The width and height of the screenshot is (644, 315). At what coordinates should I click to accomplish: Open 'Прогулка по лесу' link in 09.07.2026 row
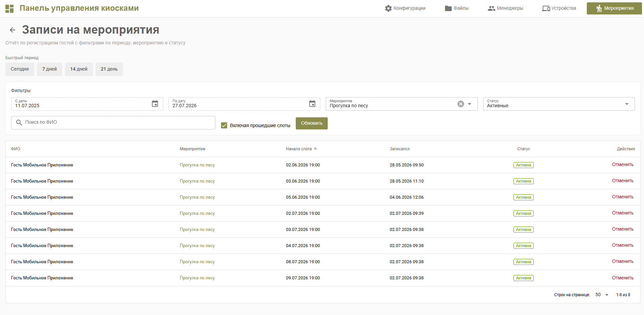point(197,278)
